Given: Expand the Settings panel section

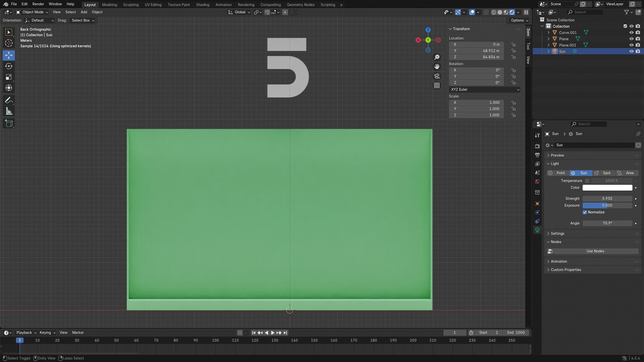Looking at the screenshot, I should coord(557,233).
